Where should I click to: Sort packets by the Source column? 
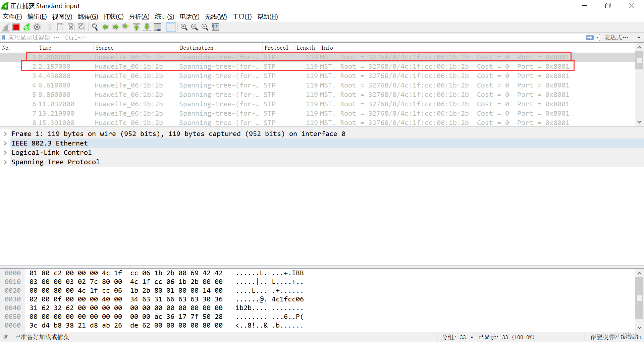click(136, 48)
